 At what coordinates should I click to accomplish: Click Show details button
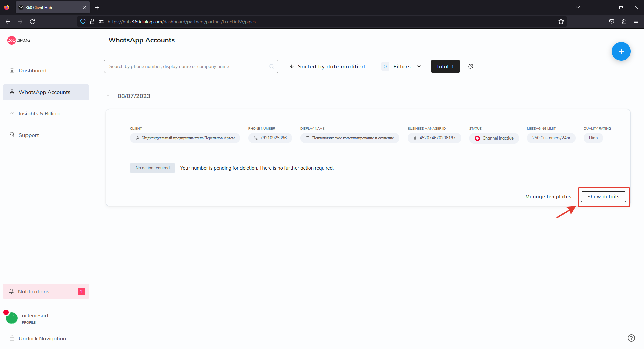pos(603,197)
